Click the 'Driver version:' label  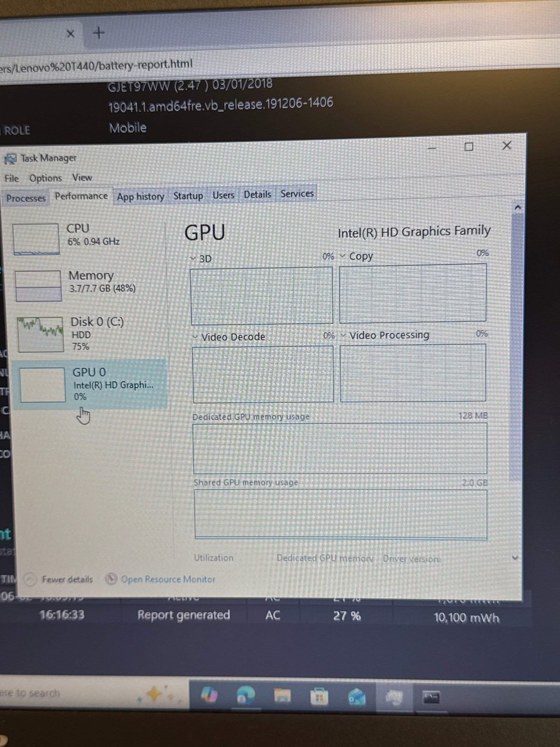click(x=412, y=558)
